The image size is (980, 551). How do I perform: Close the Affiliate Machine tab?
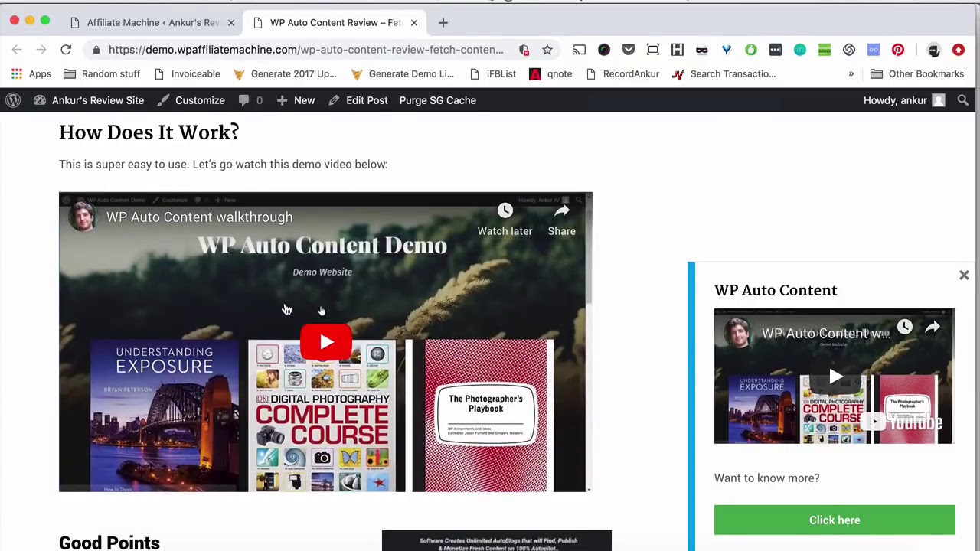(x=230, y=23)
